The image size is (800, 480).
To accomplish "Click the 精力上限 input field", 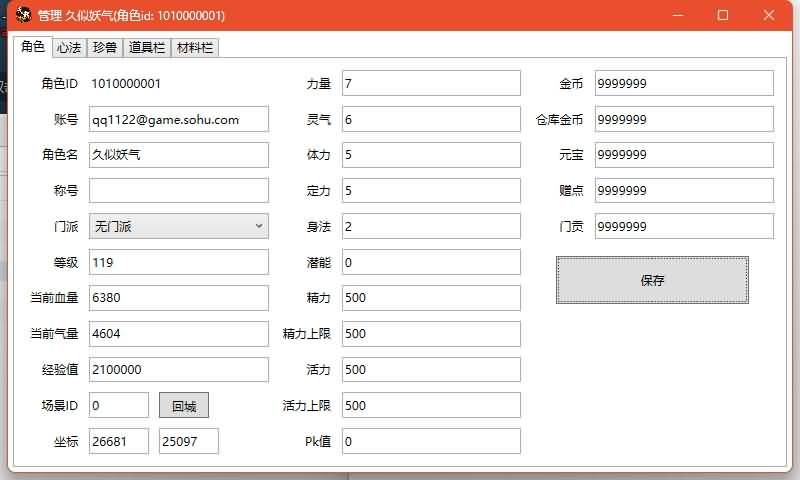I will pos(431,334).
